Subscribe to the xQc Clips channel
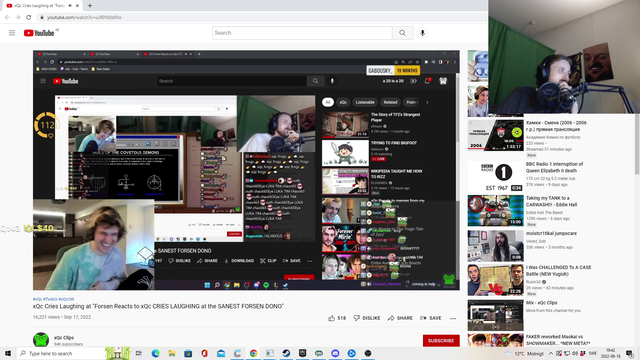The height and width of the screenshot is (360, 640). point(441,340)
